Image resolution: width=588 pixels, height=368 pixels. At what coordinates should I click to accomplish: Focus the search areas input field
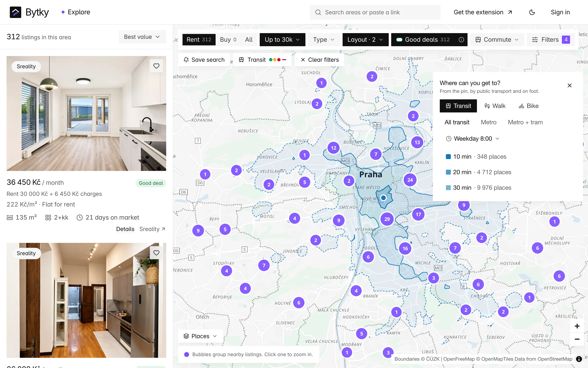tap(375, 12)
